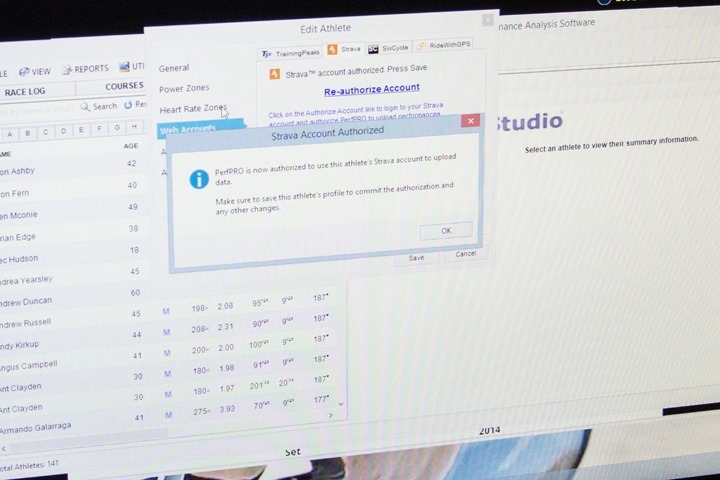Open the VIEW menu
This screenshot has width=720, height=480.
[35, 72]
